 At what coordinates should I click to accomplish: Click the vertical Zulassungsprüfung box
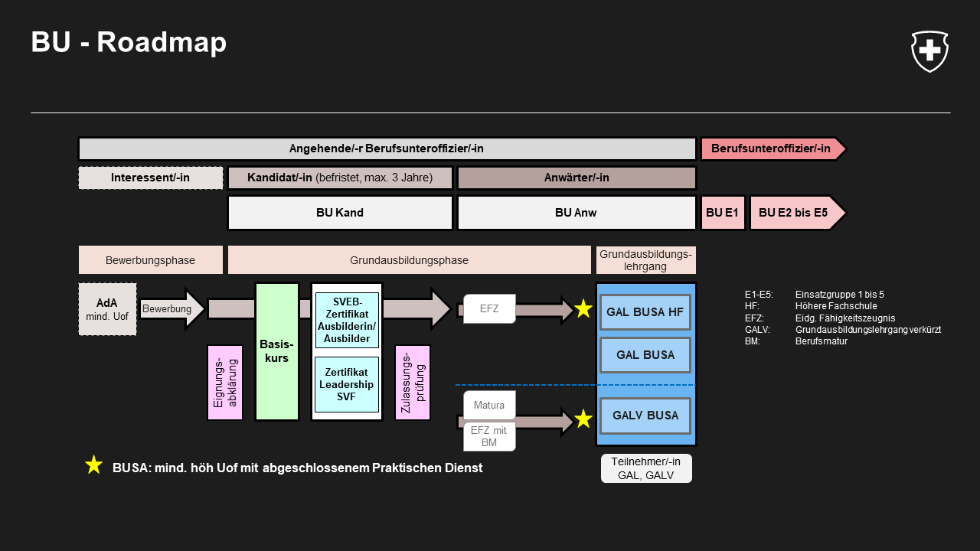(413, 382)
